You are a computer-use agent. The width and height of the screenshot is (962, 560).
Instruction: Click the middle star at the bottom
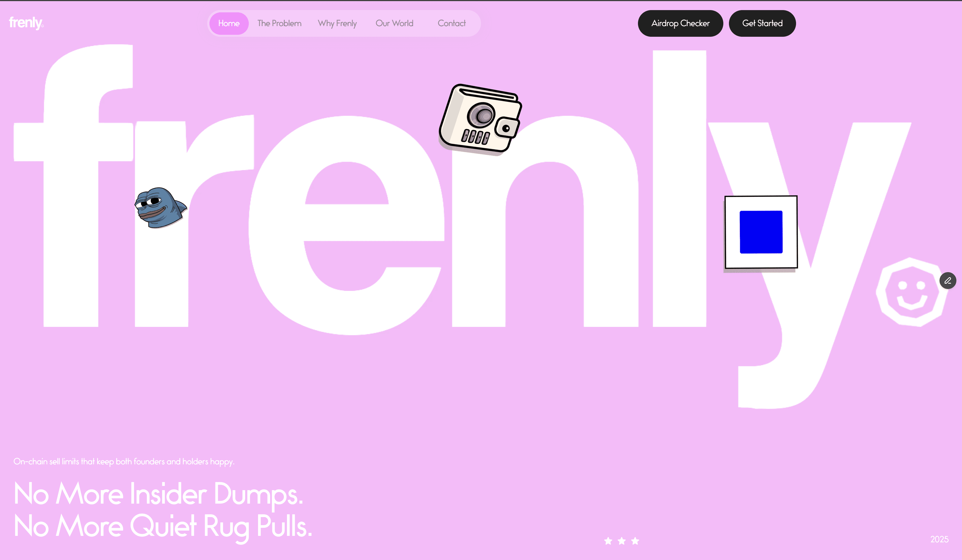[621, 541]
